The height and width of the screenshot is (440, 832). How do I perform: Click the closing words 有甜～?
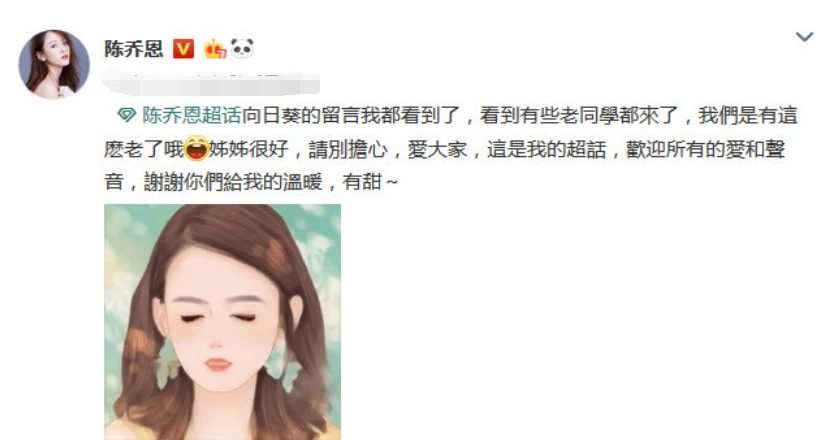370,182
